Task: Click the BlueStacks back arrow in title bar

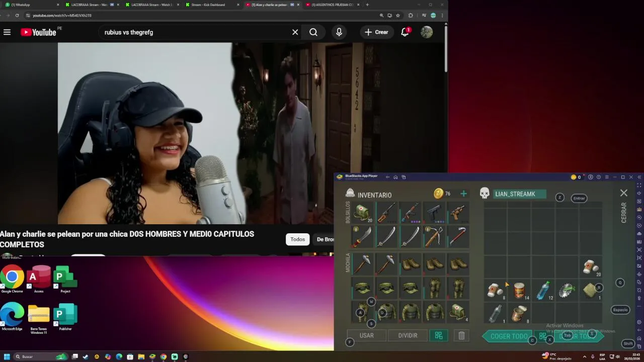Action: point(387,177)
